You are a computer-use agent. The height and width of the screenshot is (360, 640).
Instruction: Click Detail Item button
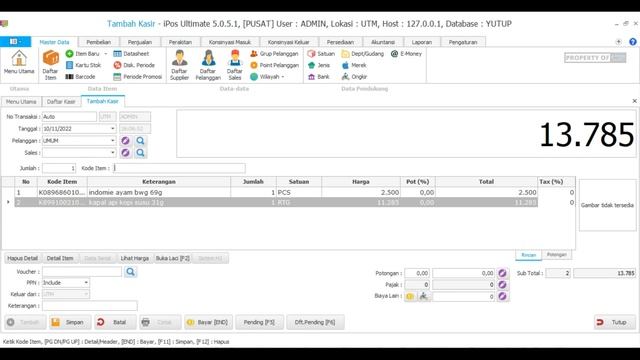click(60, 258)
